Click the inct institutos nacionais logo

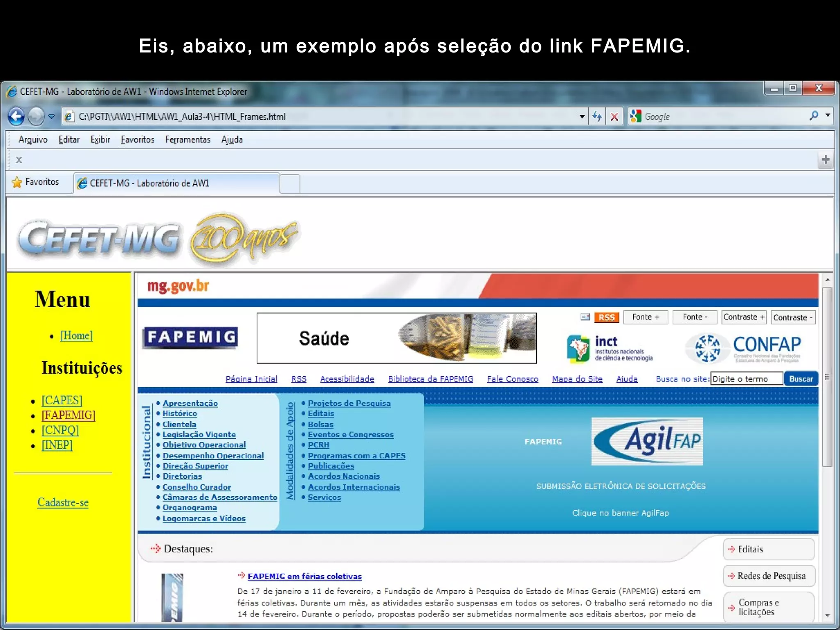coord(610,349)
